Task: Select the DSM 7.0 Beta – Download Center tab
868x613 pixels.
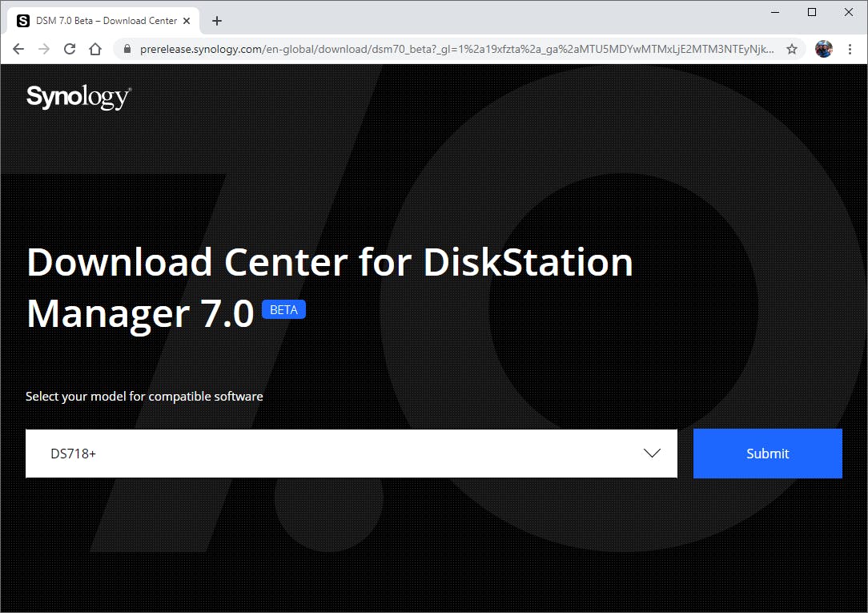Action: point(103,21)
